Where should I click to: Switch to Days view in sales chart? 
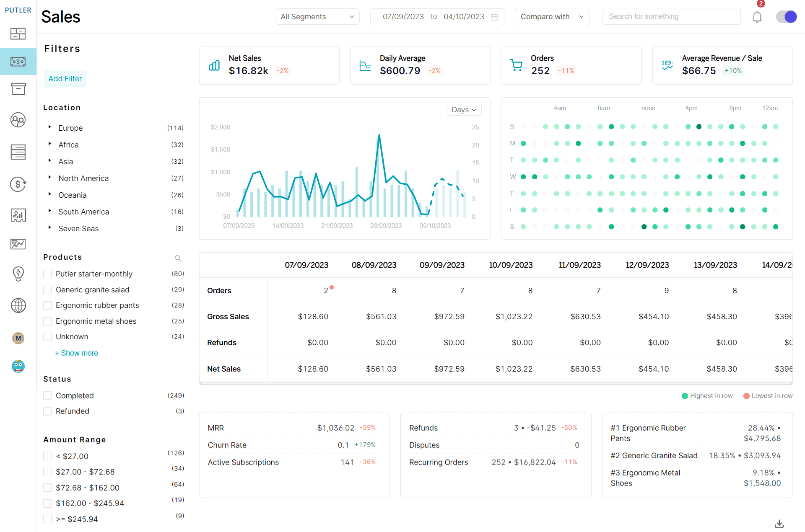(x=465, y=109)
